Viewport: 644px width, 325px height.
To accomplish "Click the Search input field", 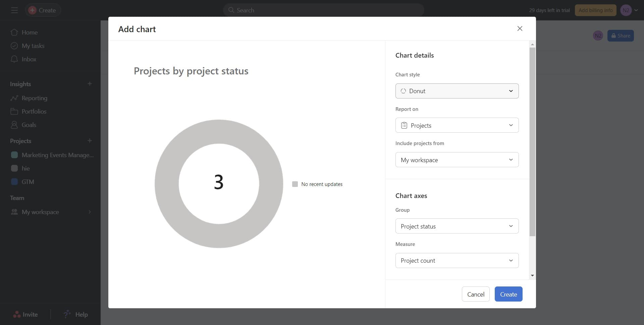I will [x=323, y=10].
